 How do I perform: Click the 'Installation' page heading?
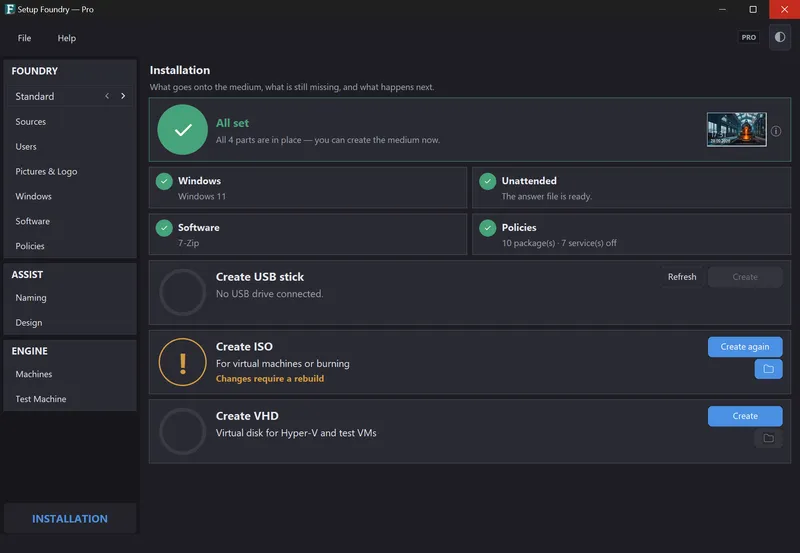[x=180, y=70]
